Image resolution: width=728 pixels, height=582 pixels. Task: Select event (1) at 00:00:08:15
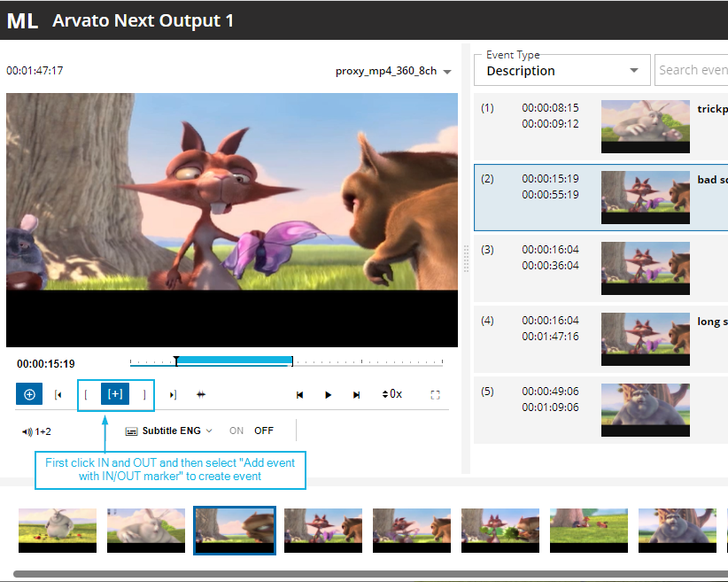(x=600, y=127)
